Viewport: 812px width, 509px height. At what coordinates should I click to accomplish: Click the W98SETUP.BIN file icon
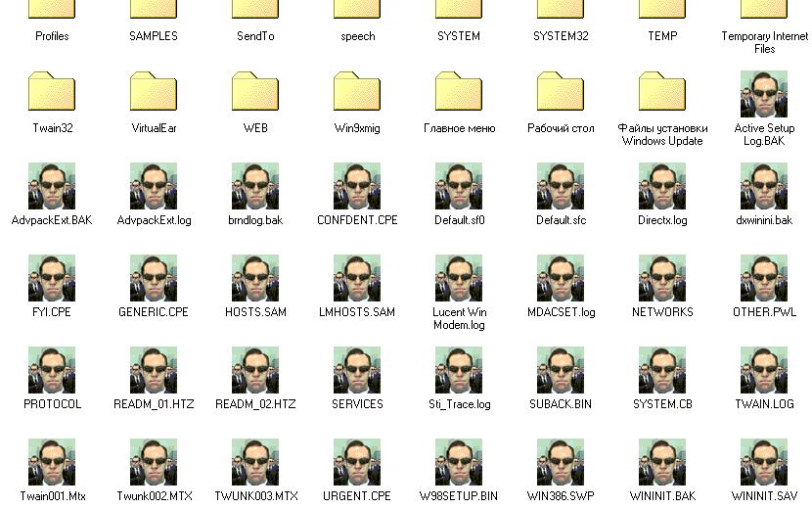(x=459, y=462)
